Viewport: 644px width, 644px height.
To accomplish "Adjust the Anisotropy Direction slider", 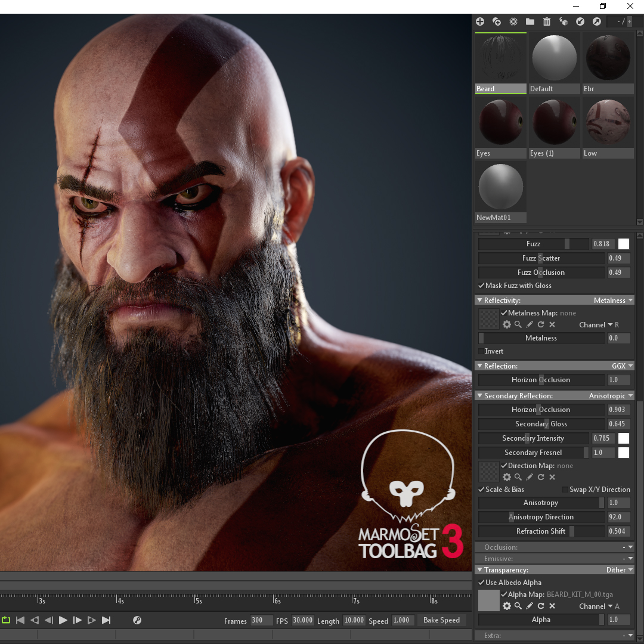I will (x=541, y=516).
